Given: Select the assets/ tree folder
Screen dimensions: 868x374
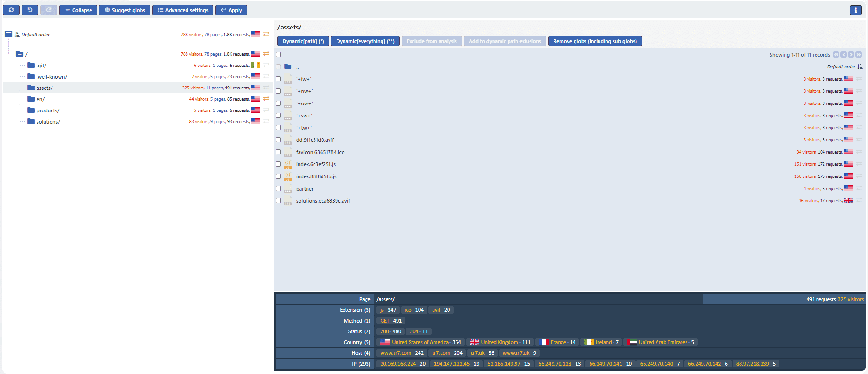Looking at the screenshot, I should 45,88.
